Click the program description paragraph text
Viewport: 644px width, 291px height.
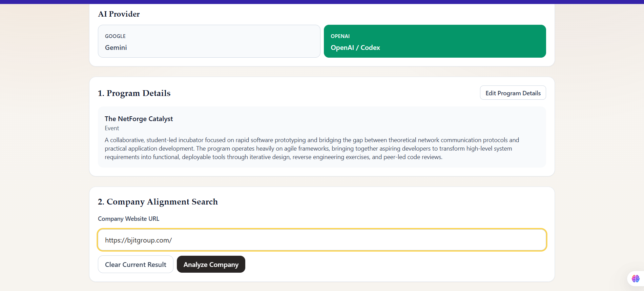(312, 149)
